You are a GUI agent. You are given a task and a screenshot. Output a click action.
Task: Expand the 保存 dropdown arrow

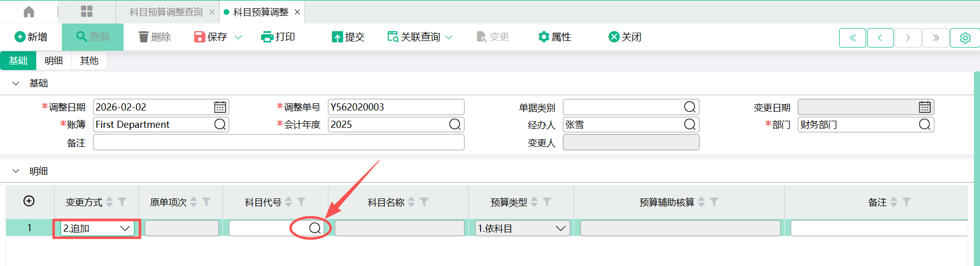[238, 37]
